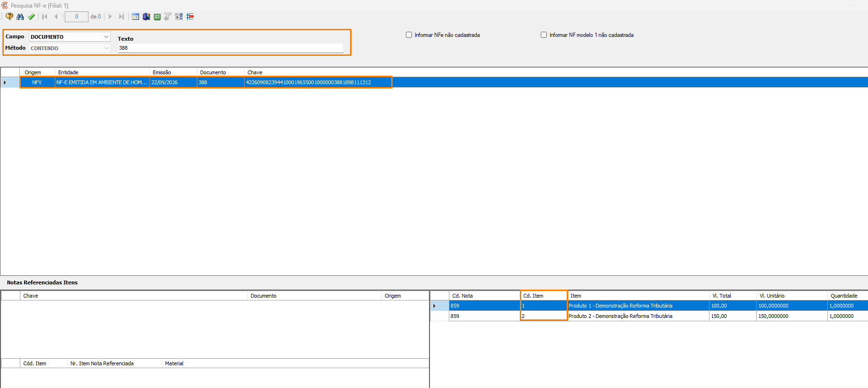
Task: Click the green checkmark confirm icon
Action: [31, 17]
